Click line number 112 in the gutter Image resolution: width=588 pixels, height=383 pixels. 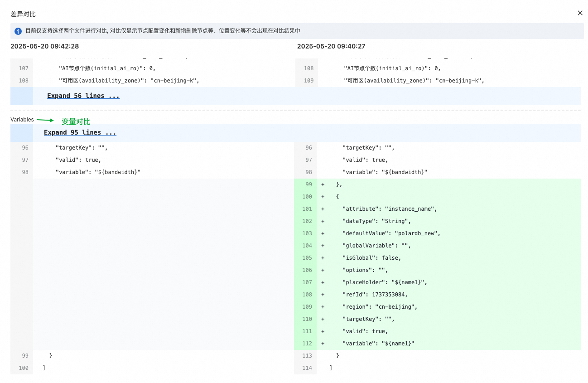point(307,344)
